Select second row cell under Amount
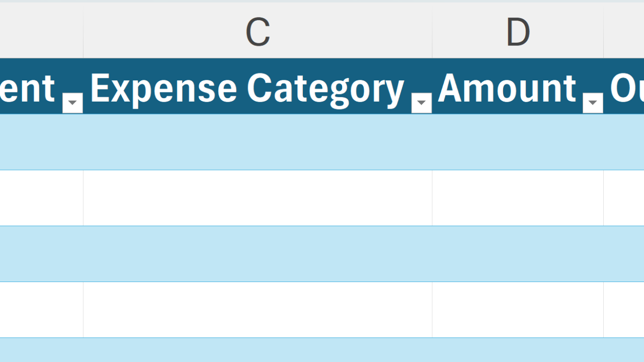644x362 pixels. [518, 198]
